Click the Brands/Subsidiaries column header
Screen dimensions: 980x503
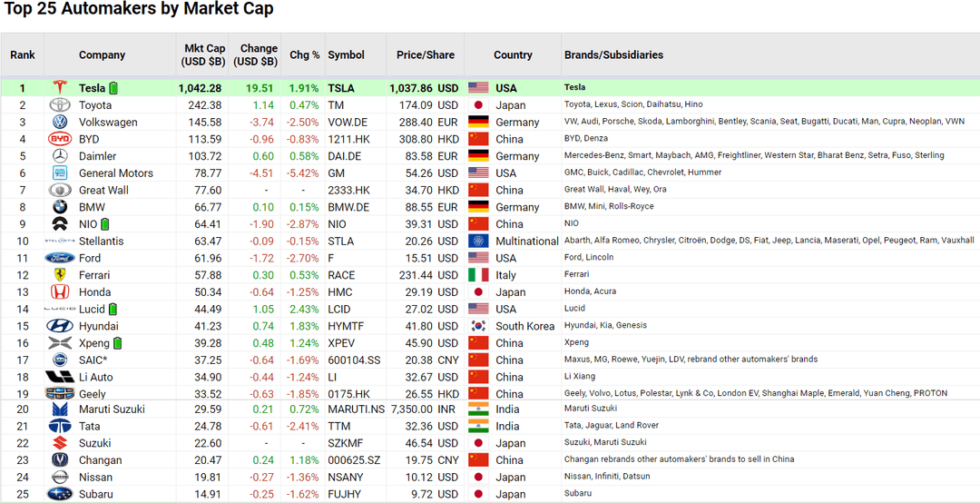click(x=613, y=55)
